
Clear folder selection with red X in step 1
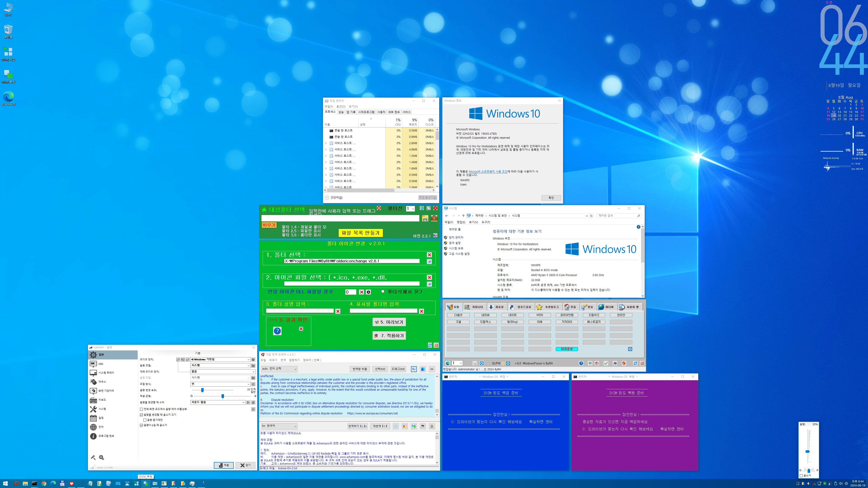[429, 255]
